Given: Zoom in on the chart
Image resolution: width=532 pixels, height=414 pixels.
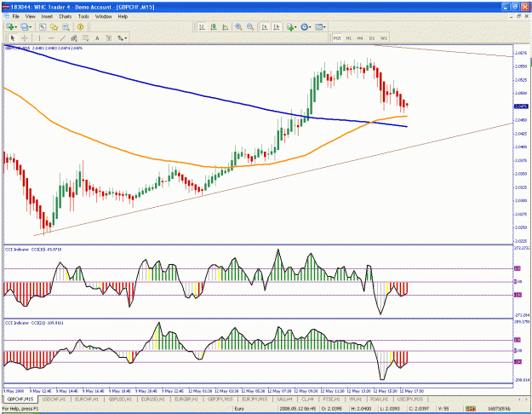Looking at the screenshot, I should (239, 26).
